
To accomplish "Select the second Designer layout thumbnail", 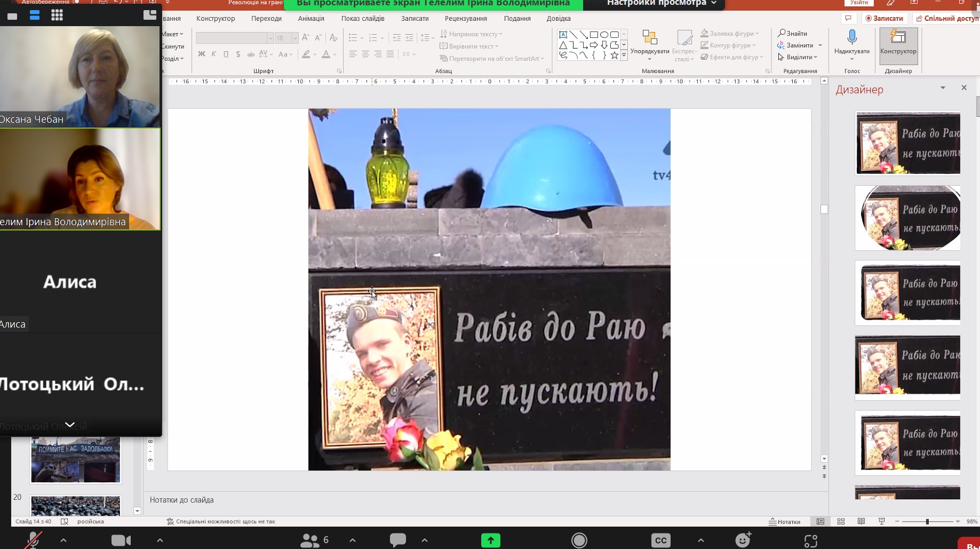I will (907, 218).
